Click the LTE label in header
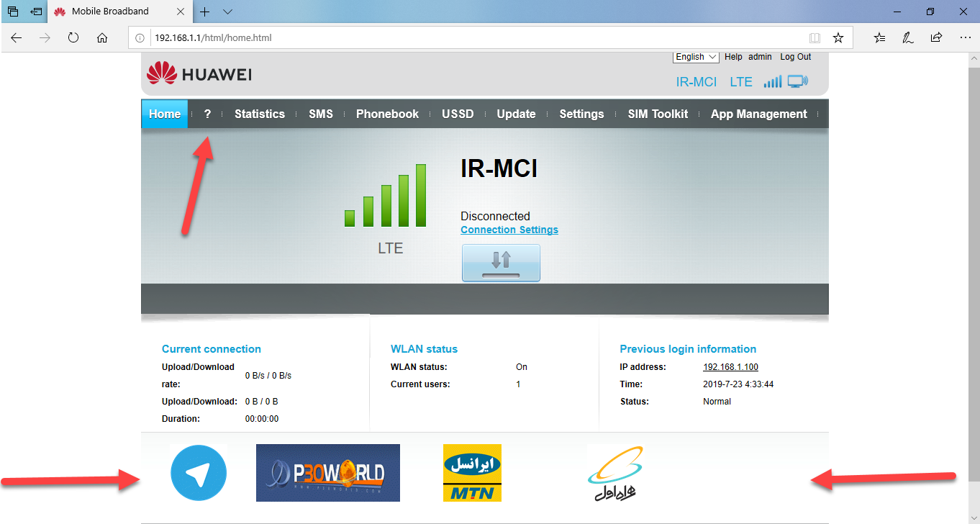This screenshot has width=980, height=524. pyautogui.click(x=741, y=82)
